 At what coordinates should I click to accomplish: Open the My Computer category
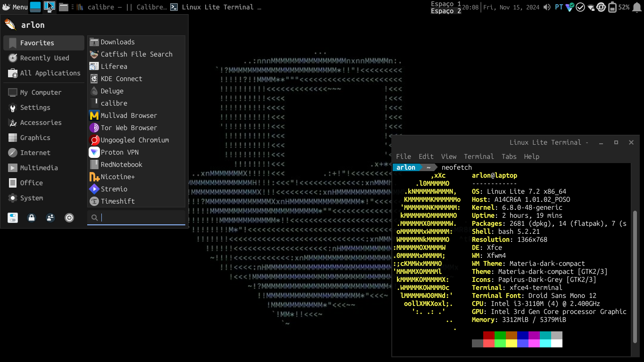(x=44, y=92)
